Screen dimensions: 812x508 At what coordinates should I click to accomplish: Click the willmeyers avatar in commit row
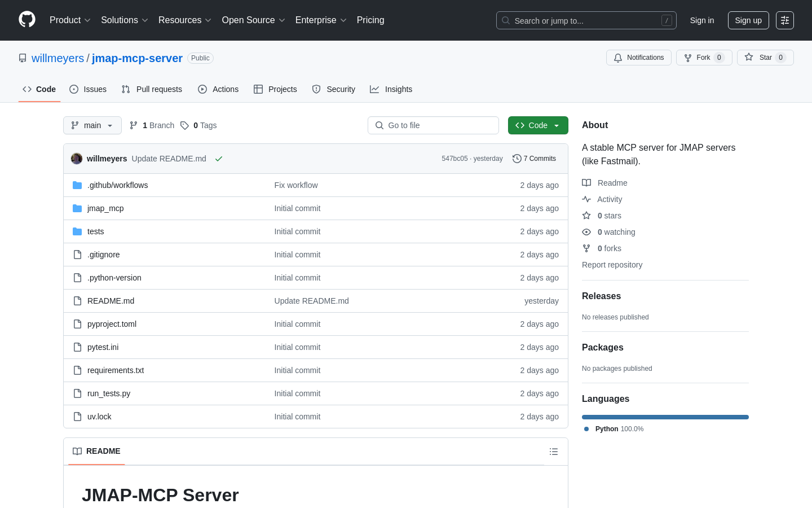pyautogui.click(x=77, y=159)
